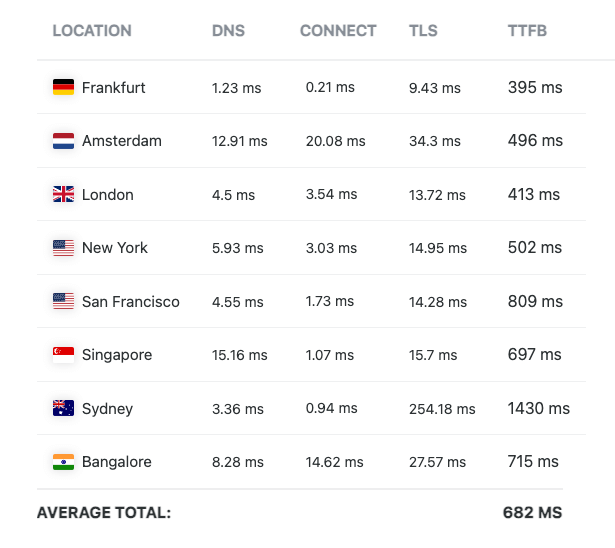Click the DNS column header
Viewport: 615px width, 548px height.
(x=229, y=31)
